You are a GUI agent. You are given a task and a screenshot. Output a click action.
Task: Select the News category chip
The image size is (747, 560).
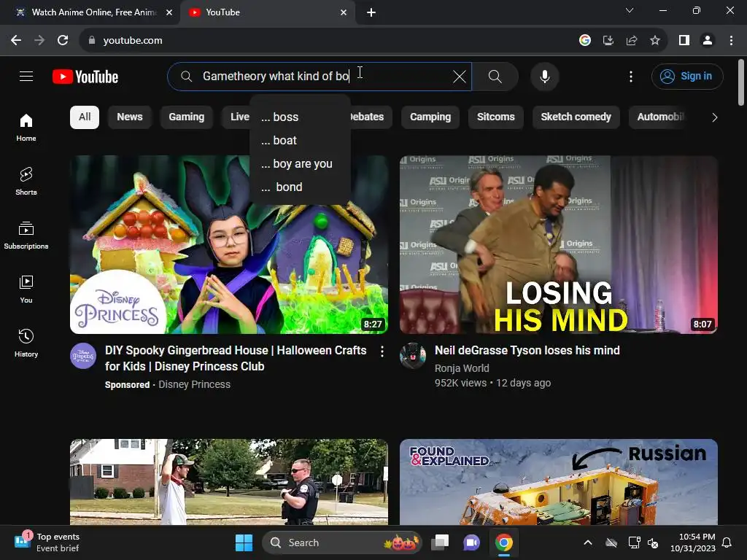click(130, 117)
